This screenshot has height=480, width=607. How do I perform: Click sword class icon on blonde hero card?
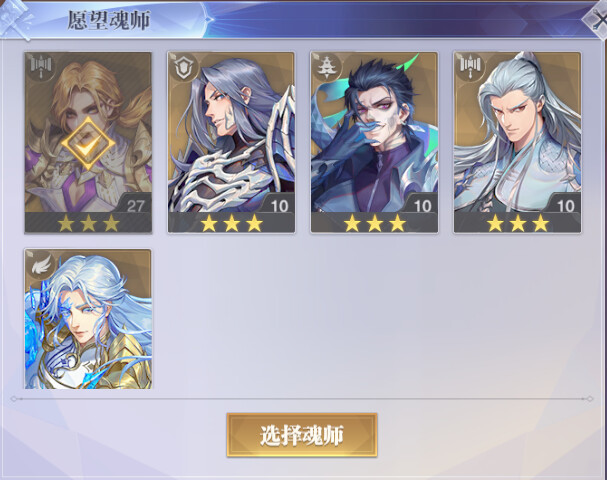(41, 68)
